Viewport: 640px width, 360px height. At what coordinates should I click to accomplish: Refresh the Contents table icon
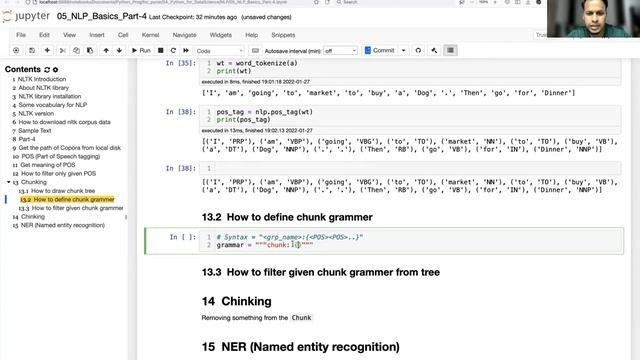point(47,70)
